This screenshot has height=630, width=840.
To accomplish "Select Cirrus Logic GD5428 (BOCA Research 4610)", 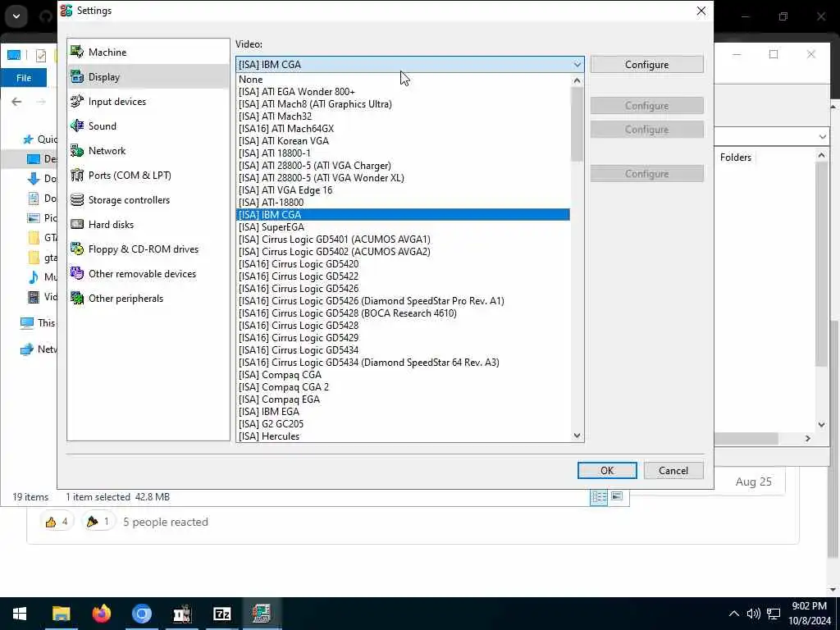I will click(403, 313).
